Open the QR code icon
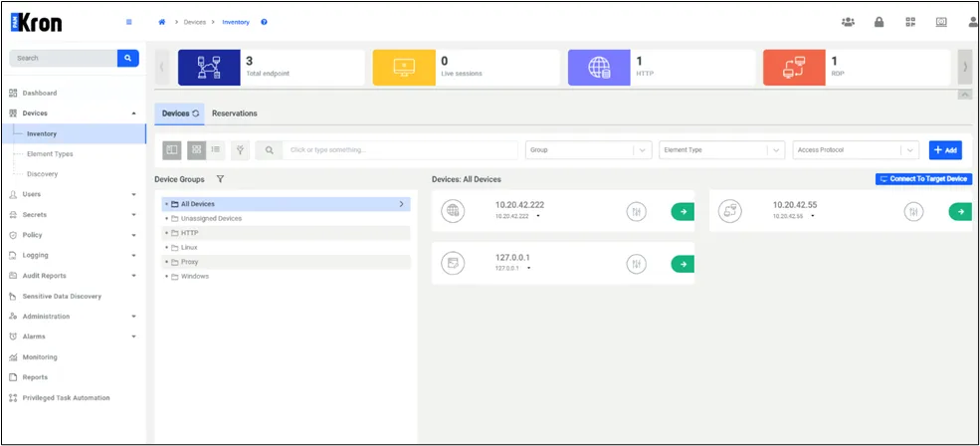The image size is (980, 446). [910, 22]
